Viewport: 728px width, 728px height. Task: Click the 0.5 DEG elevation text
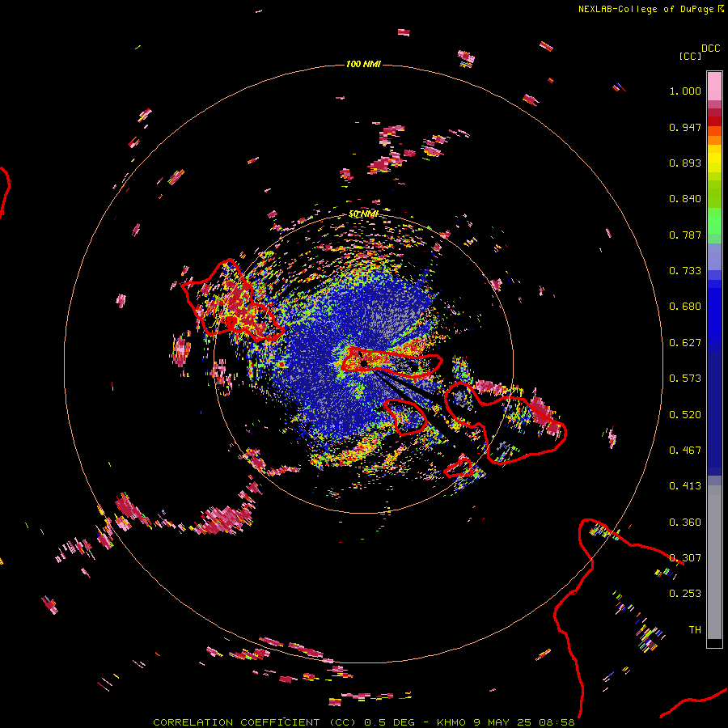[x=391, y=722]
